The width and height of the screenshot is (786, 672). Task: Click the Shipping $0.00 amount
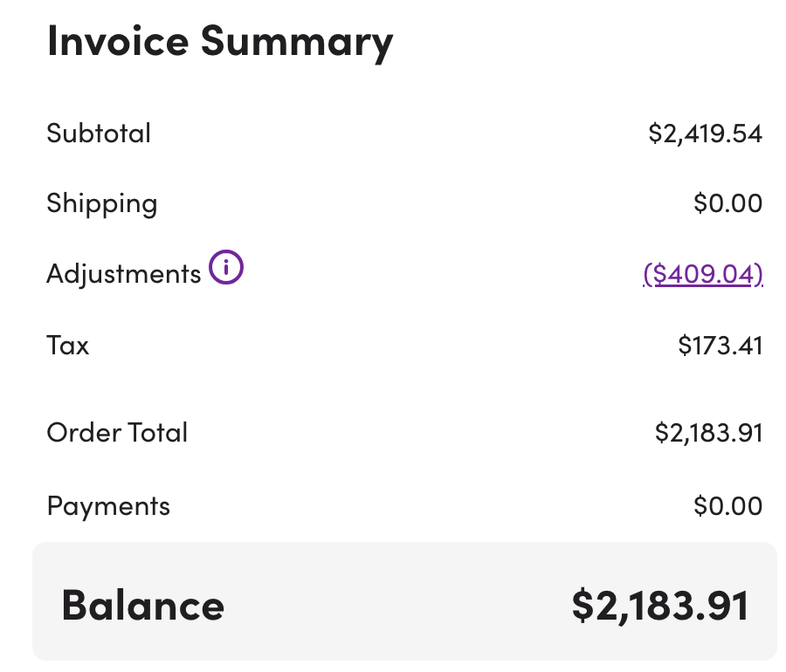coord(727,203)
